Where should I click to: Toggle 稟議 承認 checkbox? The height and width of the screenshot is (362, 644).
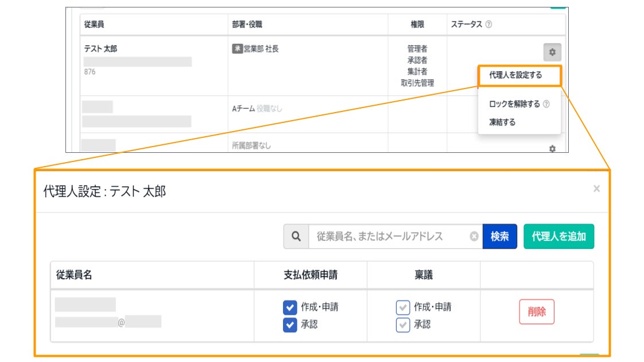(403, 325)
